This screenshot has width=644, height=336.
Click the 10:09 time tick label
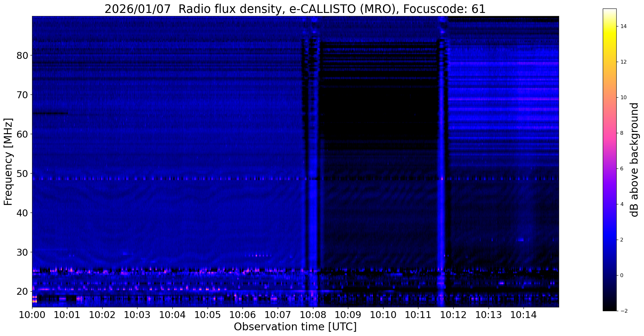click(x=348, y=315)
